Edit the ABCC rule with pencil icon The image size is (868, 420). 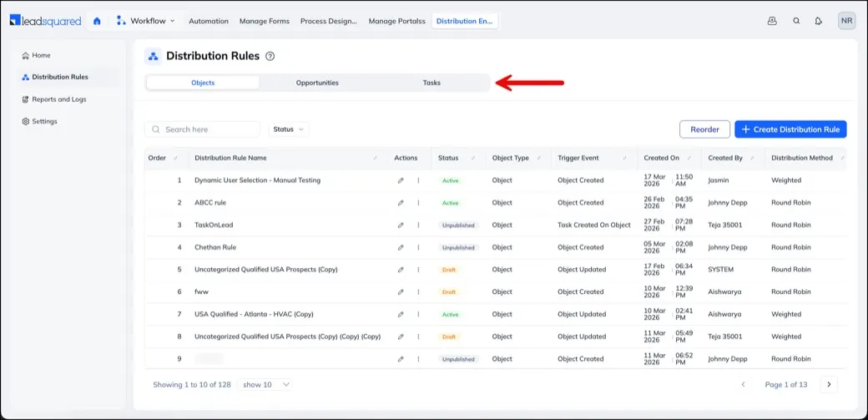click(401, 203)
